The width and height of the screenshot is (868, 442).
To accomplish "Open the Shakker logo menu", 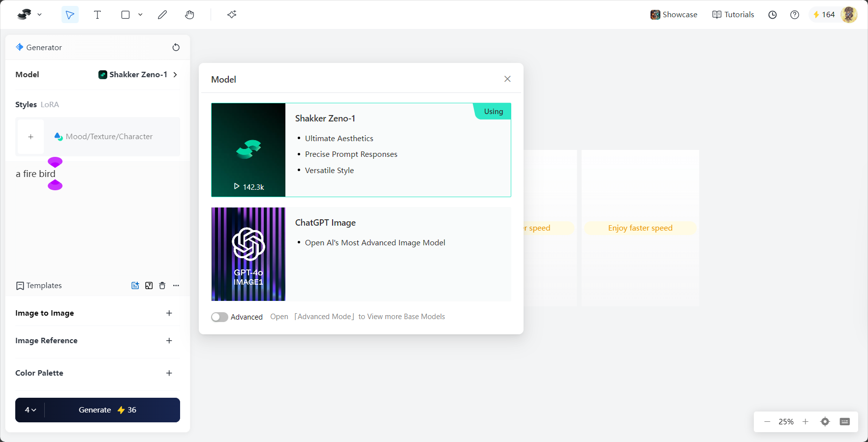I will [x=29, y=15].
